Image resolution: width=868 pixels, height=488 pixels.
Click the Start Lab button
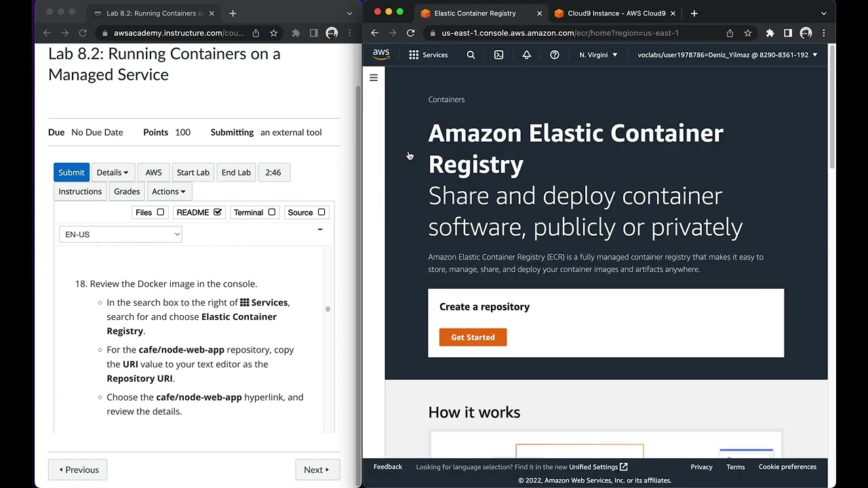pyautogui.click(x=193, y=172)
